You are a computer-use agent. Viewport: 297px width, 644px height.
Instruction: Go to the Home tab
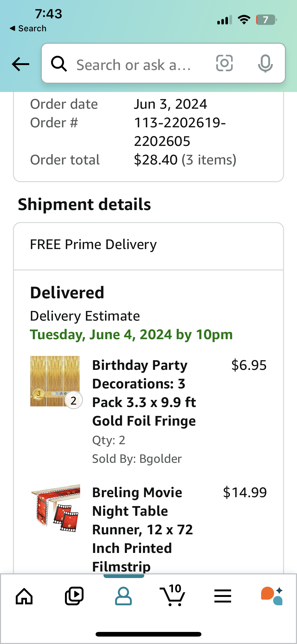pyautogui.click(x=24, y=596)
